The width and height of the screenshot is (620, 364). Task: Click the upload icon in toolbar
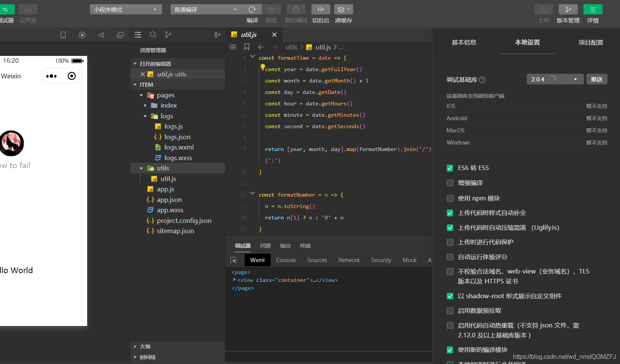tap(543, 10)
